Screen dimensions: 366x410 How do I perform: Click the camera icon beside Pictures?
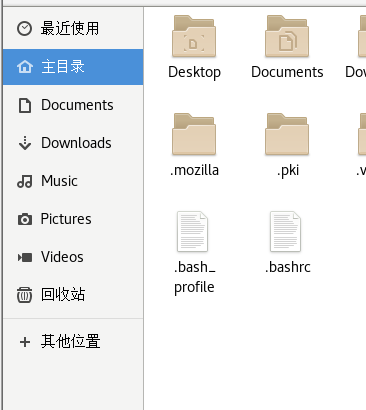click(25, 219)
